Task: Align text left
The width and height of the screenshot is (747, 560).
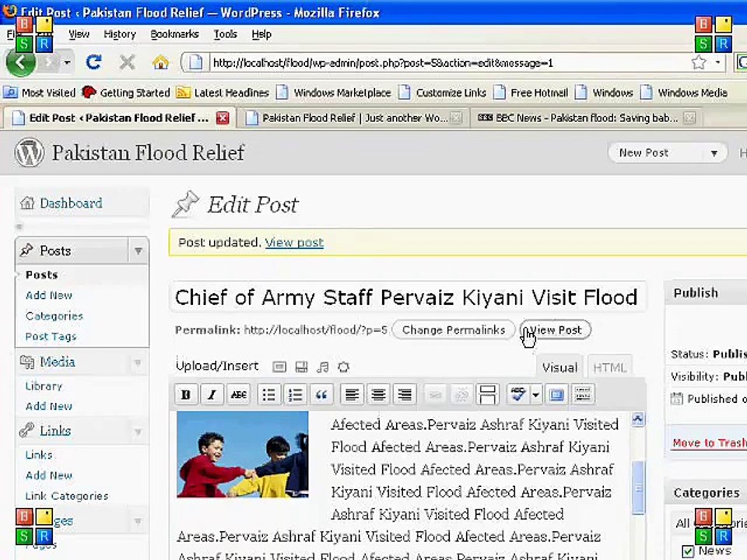Action: pos(352,395)
